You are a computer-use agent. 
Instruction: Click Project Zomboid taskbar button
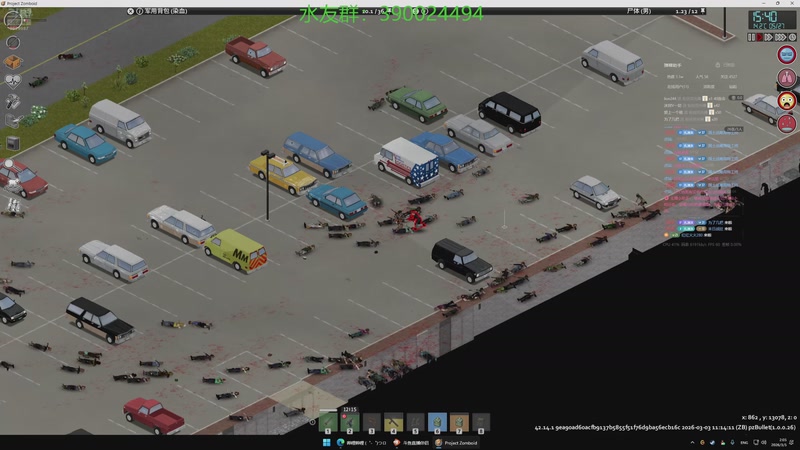[x=457, y=442]
